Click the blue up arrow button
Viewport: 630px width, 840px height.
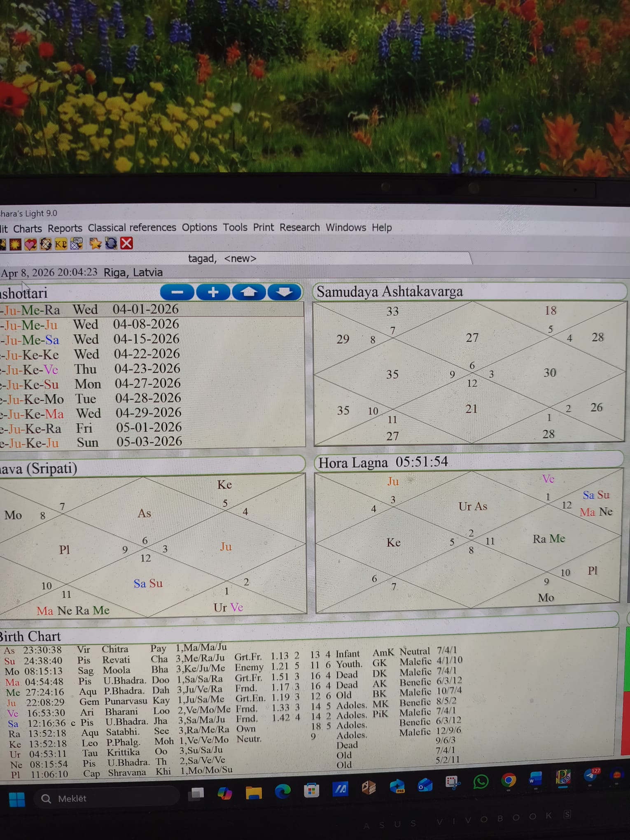point(249,292)
